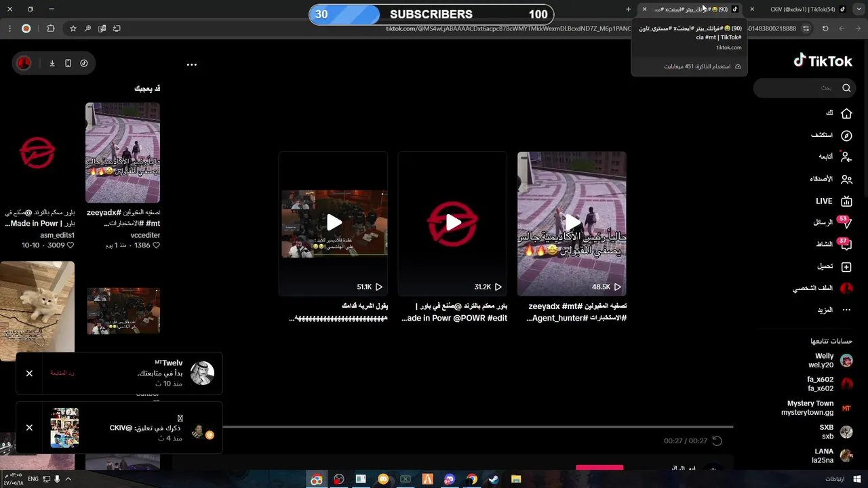Open Messages 'الرسائل' with 53 badge
Viewport: 868px width, 488px height.
point(832,222)
